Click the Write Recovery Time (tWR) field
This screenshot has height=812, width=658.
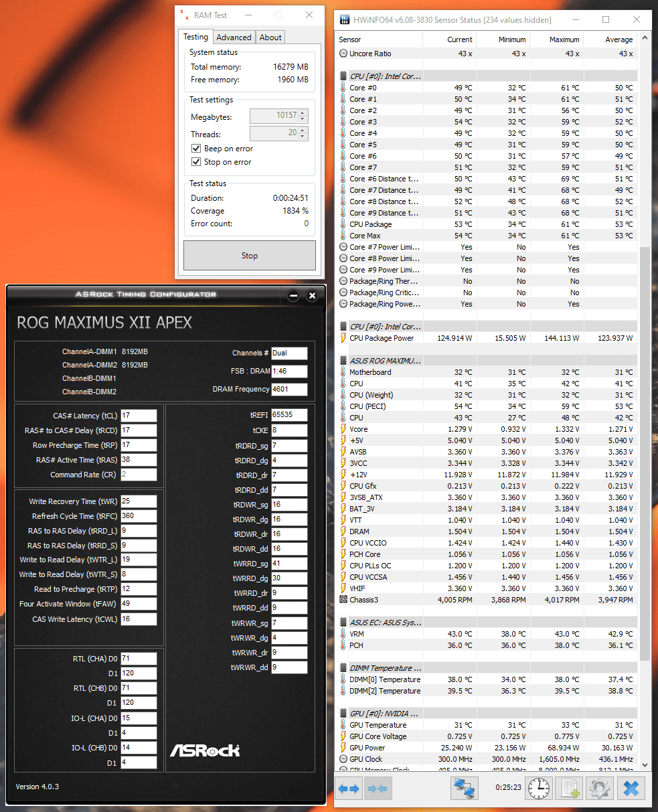click(x=139, y=501)
